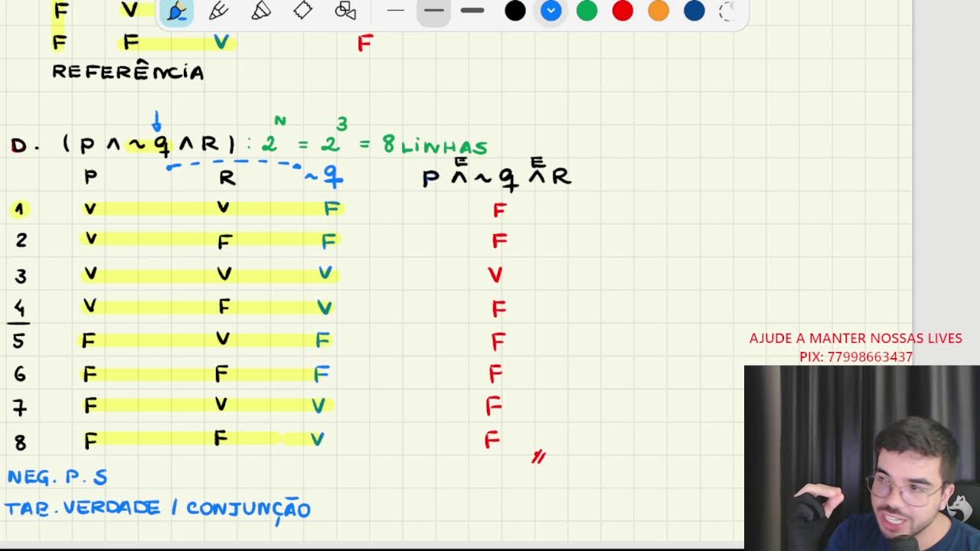
Task: Select the highlighter pencil tool
Action: (219, 11)
